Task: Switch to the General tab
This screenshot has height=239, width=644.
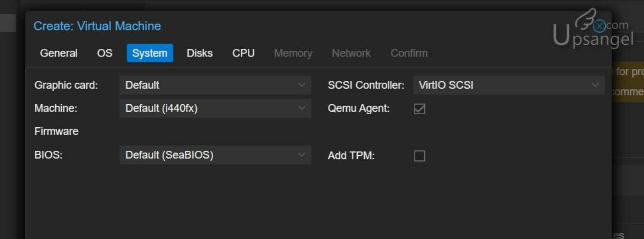Action: pos(59,53)
